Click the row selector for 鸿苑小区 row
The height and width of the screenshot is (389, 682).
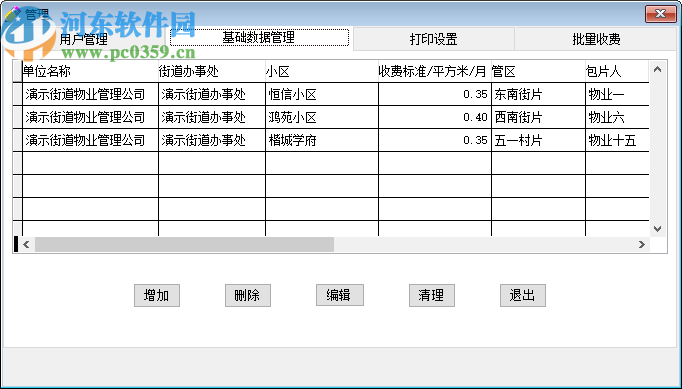17,117
